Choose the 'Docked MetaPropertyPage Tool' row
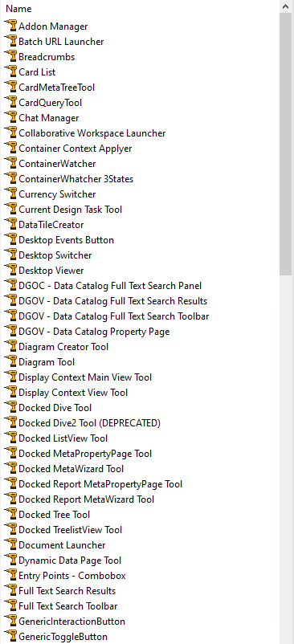This screenshot has width=294, height=644. (x=85, y=454)
